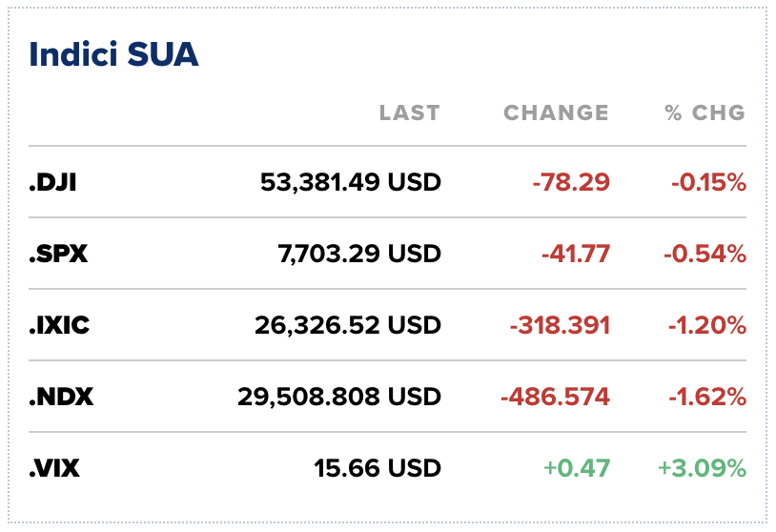This screenshot has height=532, width=776.
Task: Open the .SPX index symbol
Action: [58, 254]
